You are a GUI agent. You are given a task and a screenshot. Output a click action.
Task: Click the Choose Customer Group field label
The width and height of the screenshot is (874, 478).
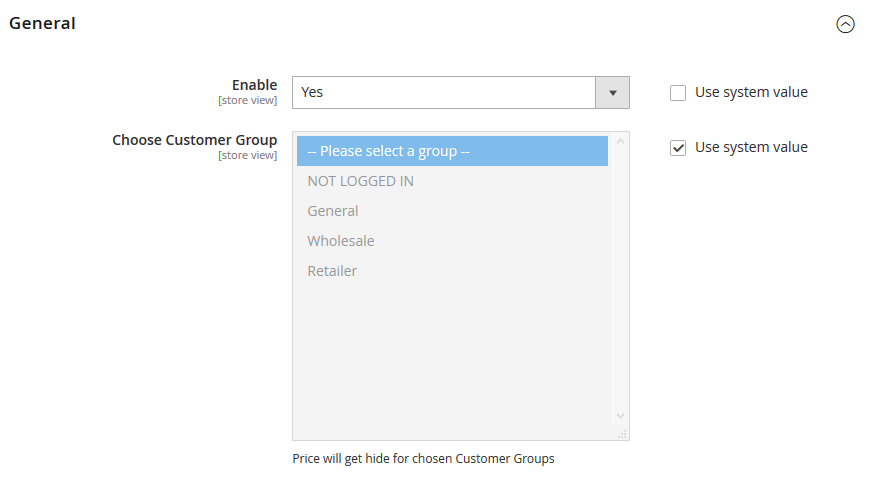click(194, 140)
